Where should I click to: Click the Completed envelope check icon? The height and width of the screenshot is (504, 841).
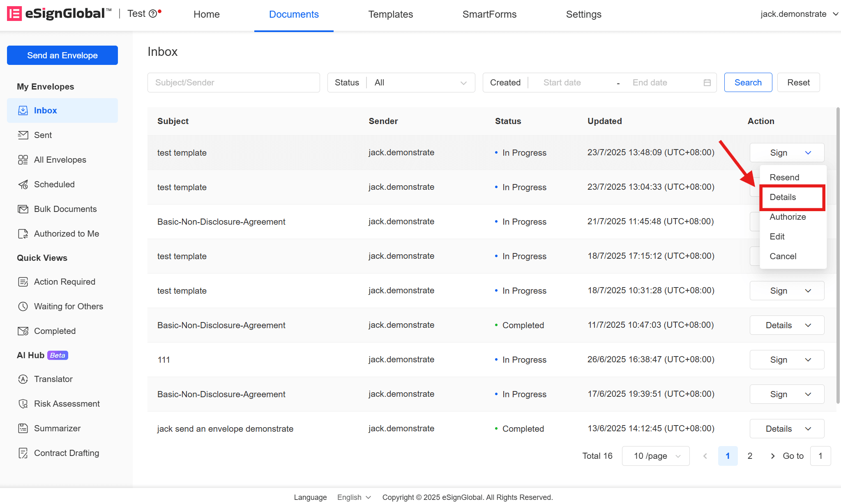pyautogui.click(x=23, y=331)
